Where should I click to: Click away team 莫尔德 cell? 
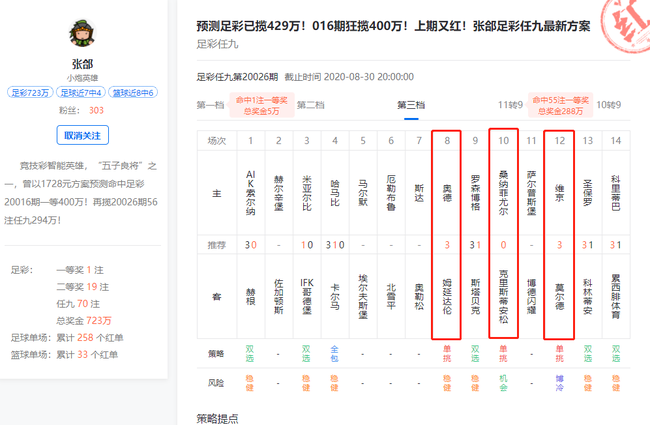560,296
